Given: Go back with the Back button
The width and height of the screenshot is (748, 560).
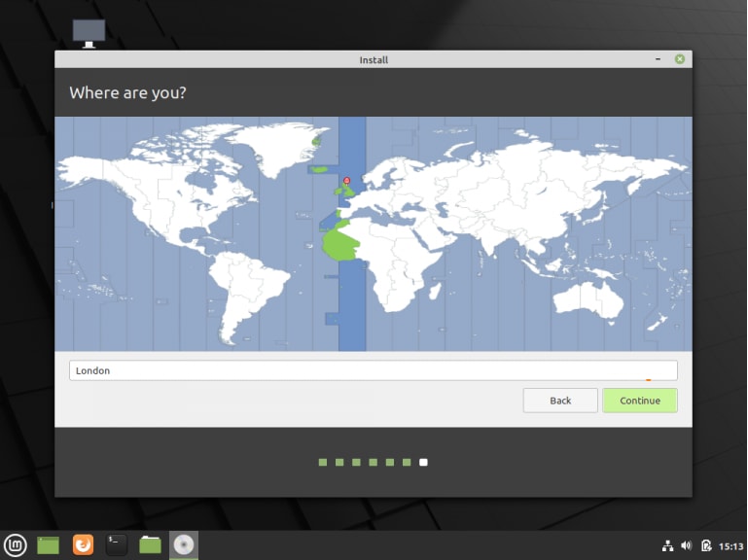Looking at the screenshot, I should click(x=560, y=401).
